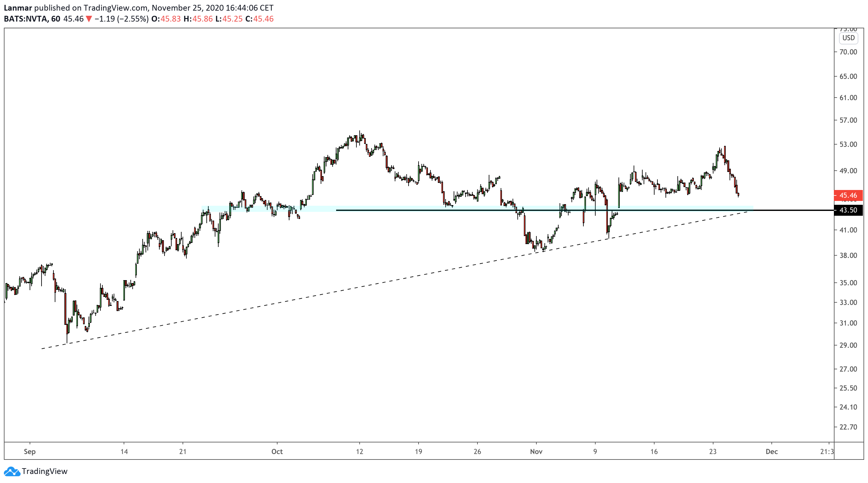Click the red 45.46 current price label

click(x=848, y=195)
